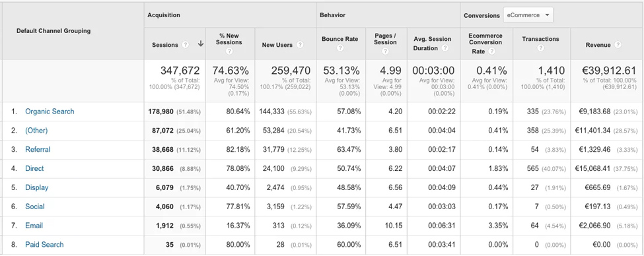Open the Display channel row link

coord(36,187)
